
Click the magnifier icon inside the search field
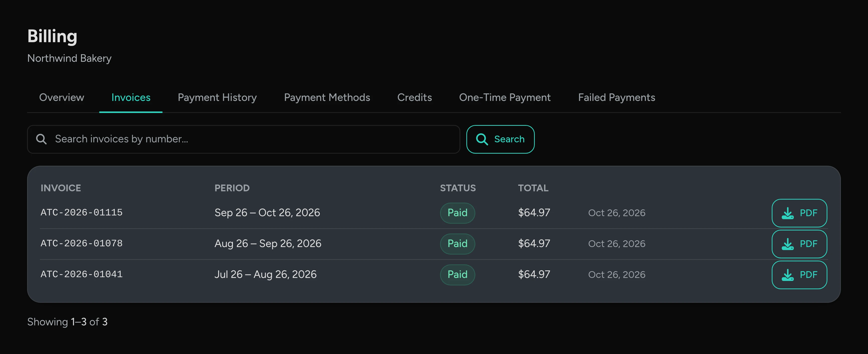(x=41, y=139)
